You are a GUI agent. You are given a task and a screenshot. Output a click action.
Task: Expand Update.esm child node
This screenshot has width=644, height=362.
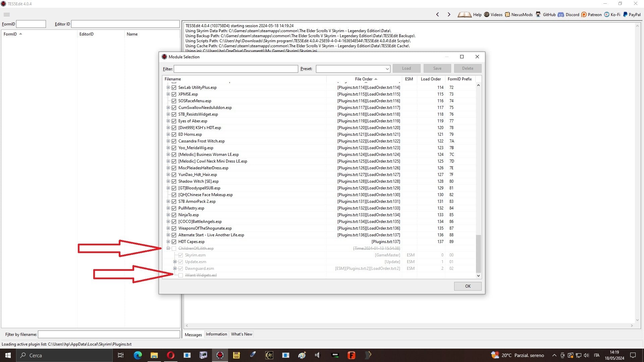point(175,262)
